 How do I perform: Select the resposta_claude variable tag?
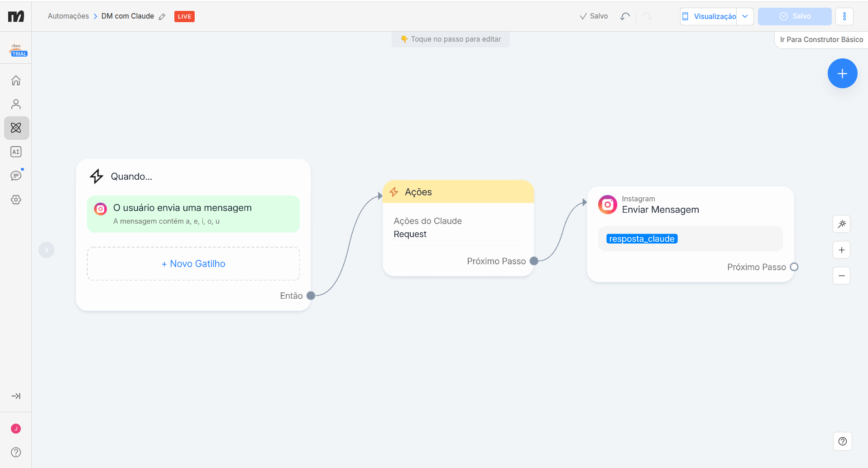pyautogui.click(x=642, y=239)
